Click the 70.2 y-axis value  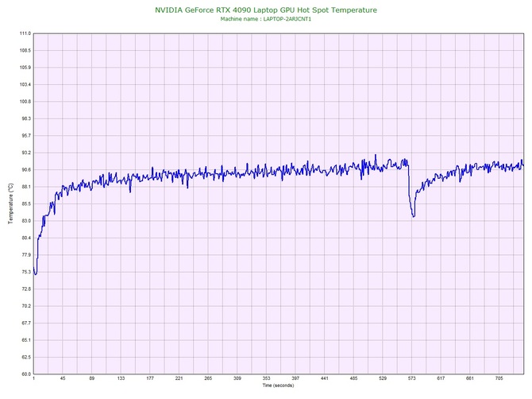[26, 306]
